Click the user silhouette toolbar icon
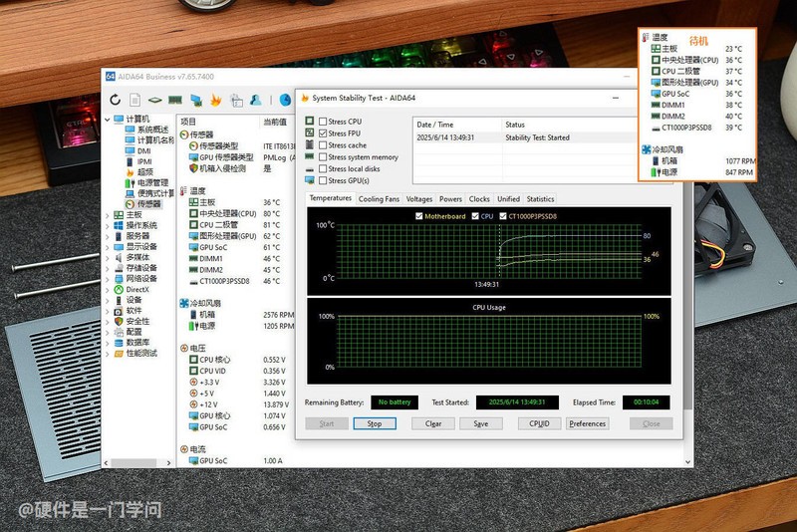 coord(256,100)
